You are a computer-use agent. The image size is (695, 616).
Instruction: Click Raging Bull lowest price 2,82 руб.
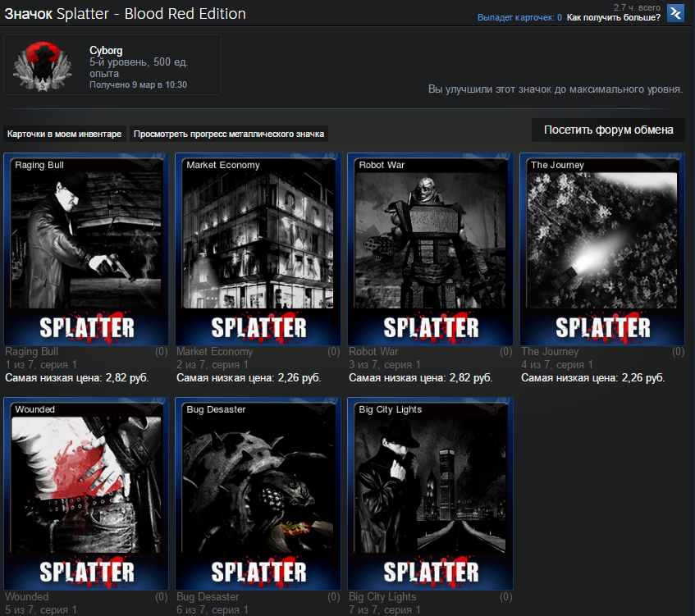[x=76, y=378]
